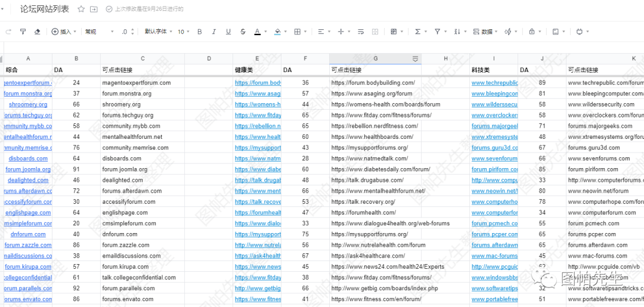Click the clear formatting eraser icon
Screen dimensions: 644x307
38,32
